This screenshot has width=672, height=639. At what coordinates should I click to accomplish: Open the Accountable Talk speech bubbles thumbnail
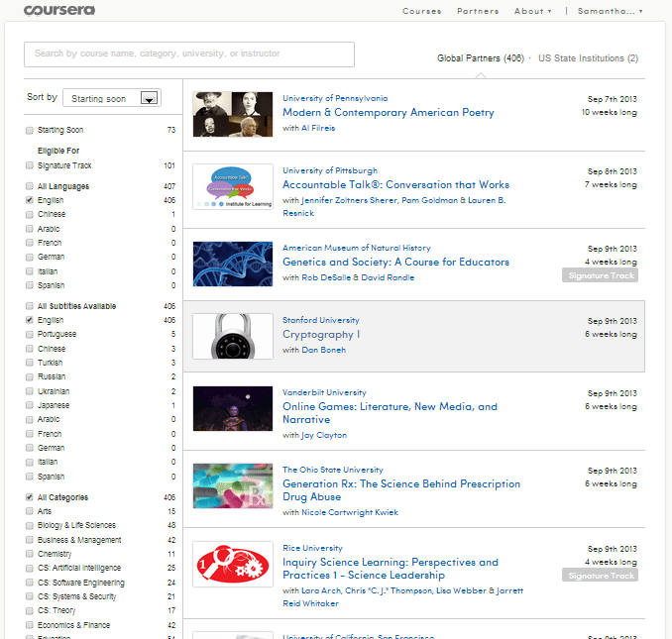point(233,186)
